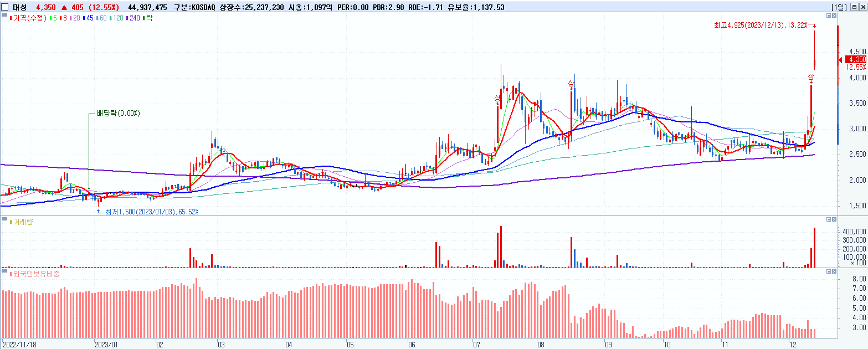Click the 1,500 price axis label
868x349 pixels.
[x=857, y=206]
